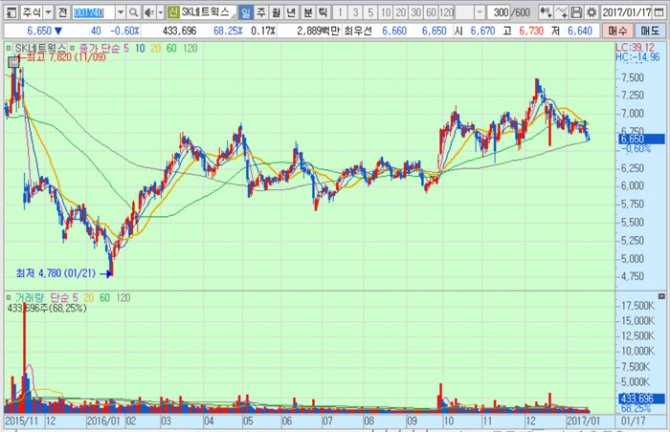Click the speaker sound icon
Viewport: 670px width, 432px height.
coord(147,11)
